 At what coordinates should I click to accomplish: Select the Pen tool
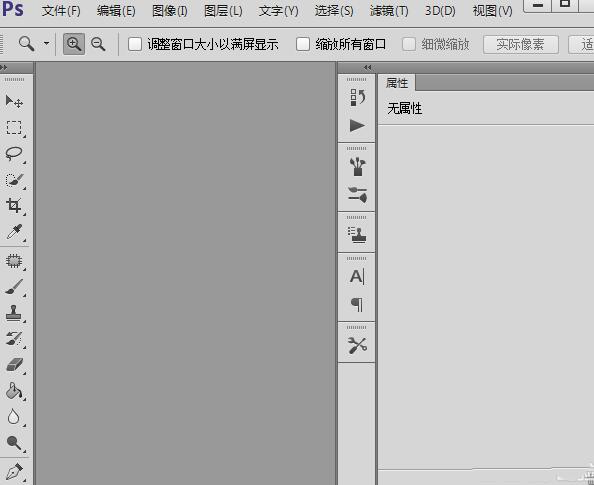pos(14,472)
